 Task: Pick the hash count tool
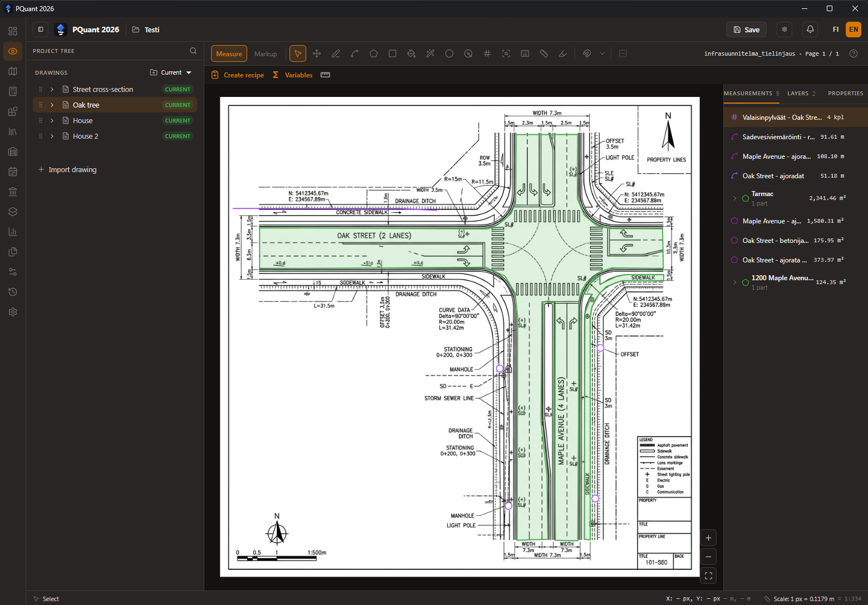point(487,54)
